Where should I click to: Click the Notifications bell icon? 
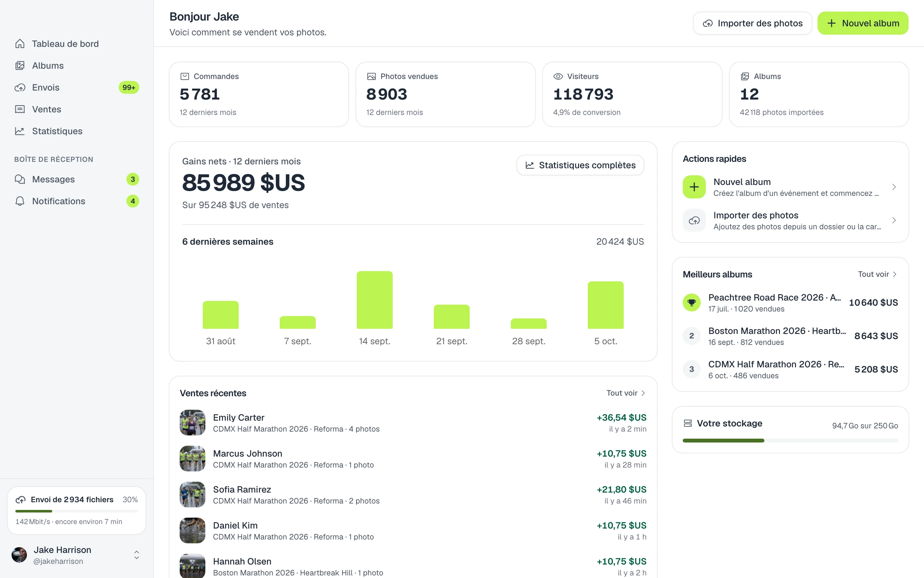click(20, 201)
